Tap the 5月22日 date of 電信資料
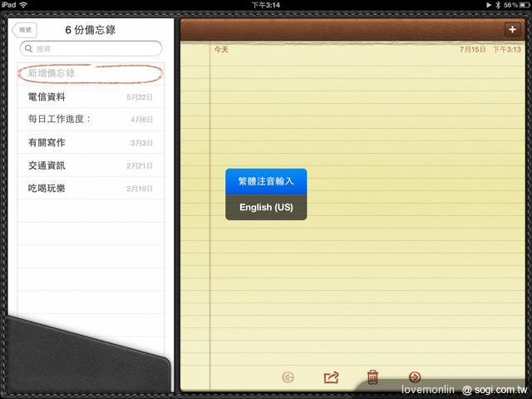This screenshot has height=399, width=532. click(140, 97)
